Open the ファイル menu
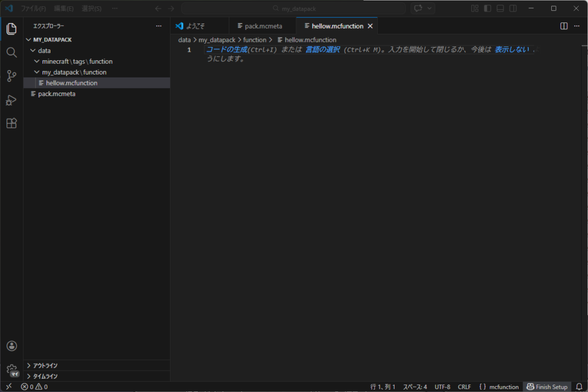This screenshot has height=392, width=588. point(32,8)
